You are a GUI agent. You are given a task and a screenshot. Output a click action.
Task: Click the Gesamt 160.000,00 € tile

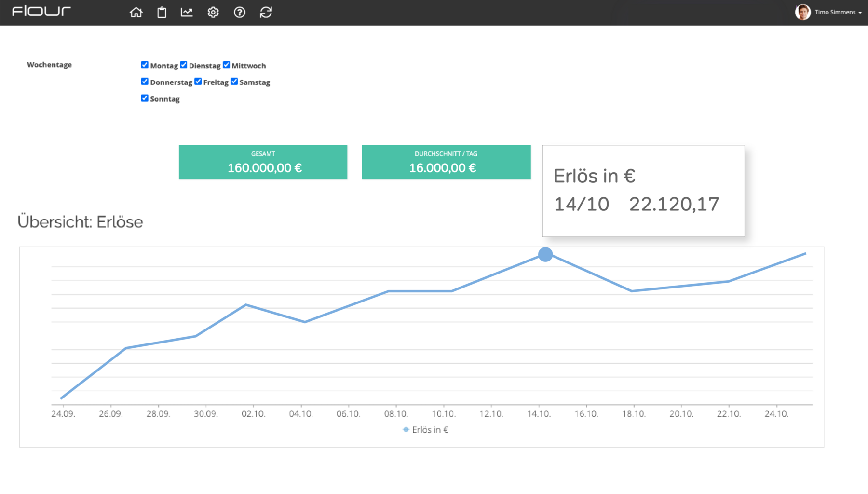click(x=263, y=162)
